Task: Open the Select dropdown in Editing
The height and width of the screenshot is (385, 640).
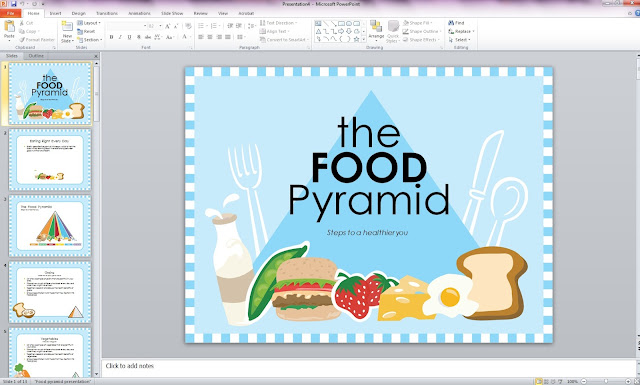Action: click(460, 40)
